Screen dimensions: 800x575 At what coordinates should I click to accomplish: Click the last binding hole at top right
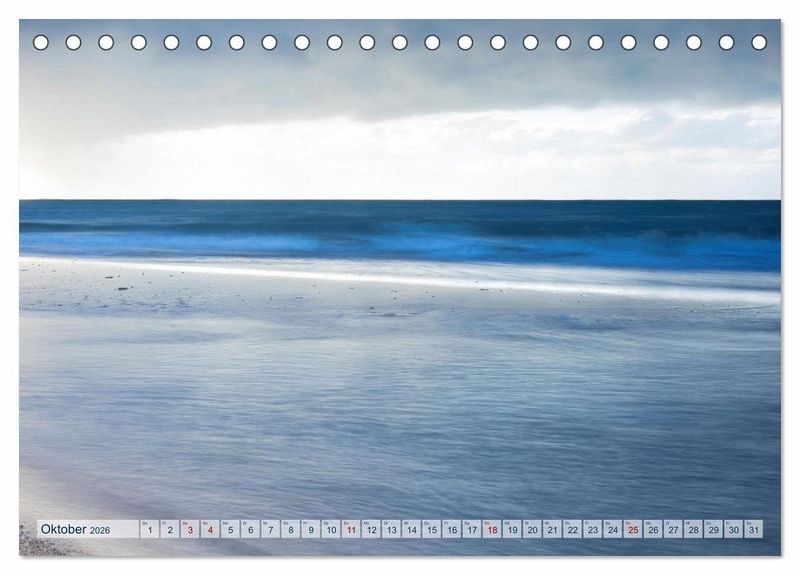[759, 42]
